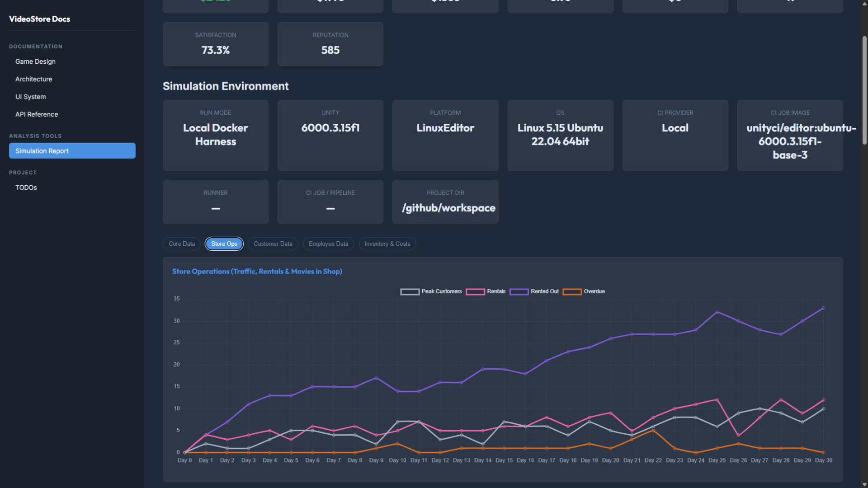Click the Satisfaction 73.3% card

216,44
